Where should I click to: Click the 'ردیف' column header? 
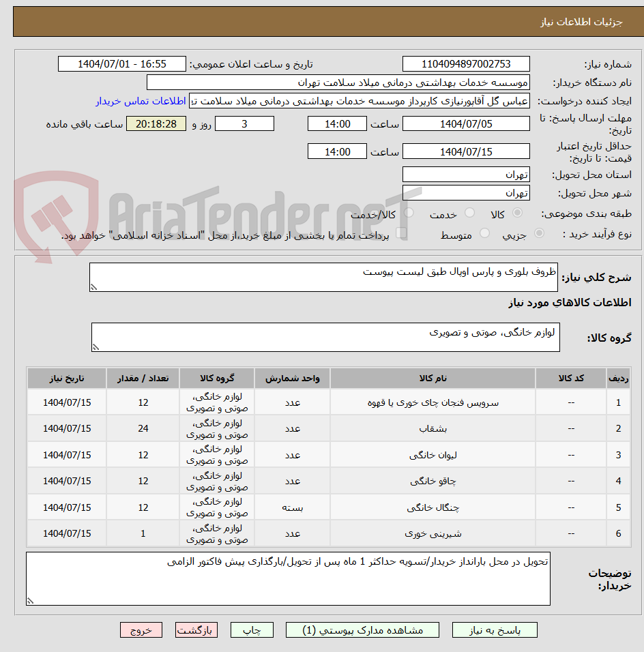(618, 378)
